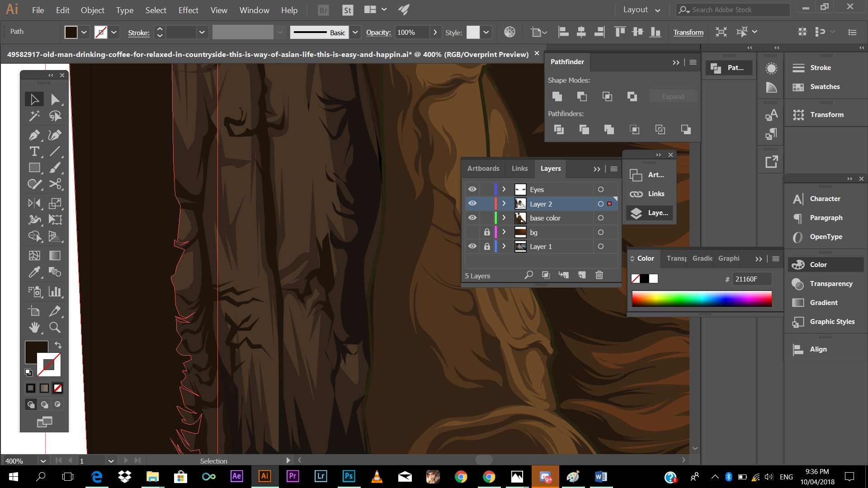Viewport: 868px width, 488px height.
Task: Select the Hand tool
Action: [x=34, y=327]
